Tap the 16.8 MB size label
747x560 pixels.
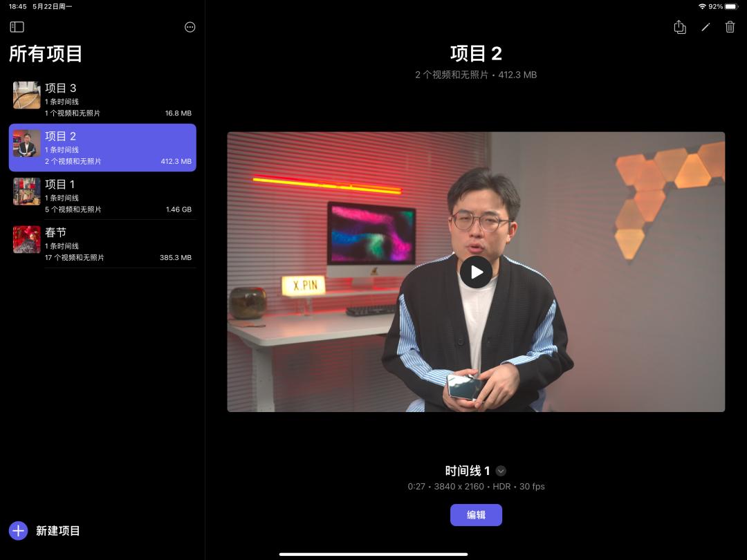(x=178, y=113)
